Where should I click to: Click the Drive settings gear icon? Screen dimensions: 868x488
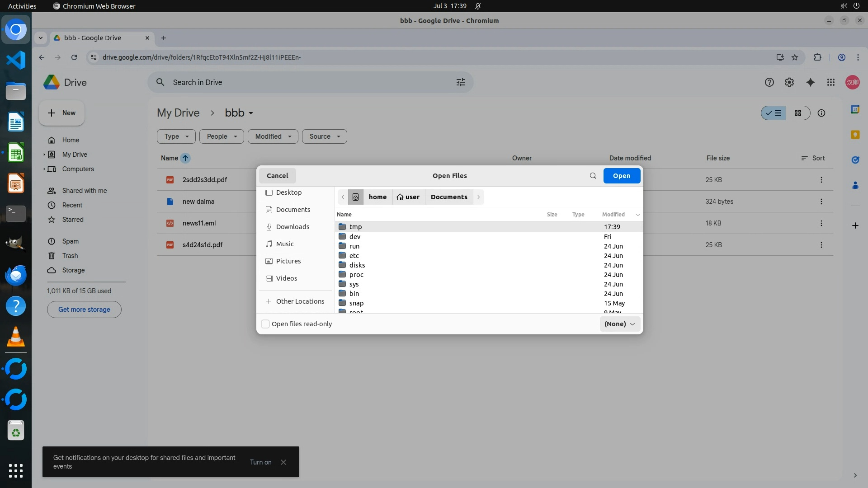[789, 82]
